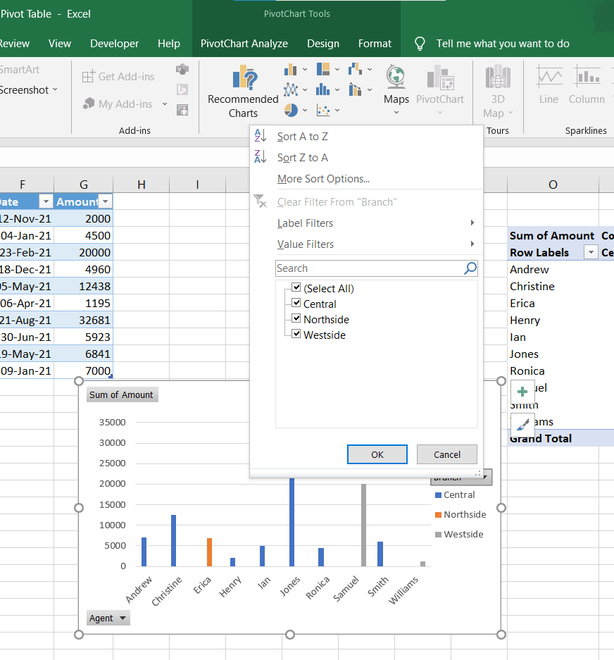This screenshot has height=660, width=614.
Task: Click the Sort A to Z icon
Action: [x=260, y=136]
